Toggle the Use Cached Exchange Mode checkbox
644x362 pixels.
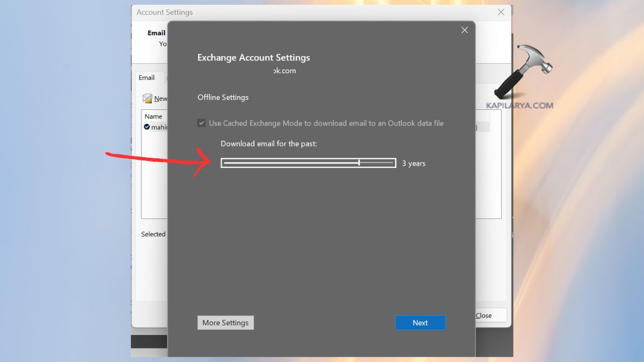[x=202, y=123]
